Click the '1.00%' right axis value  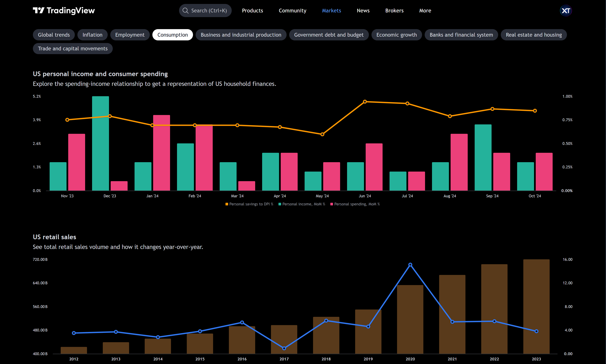pos(567,96)
